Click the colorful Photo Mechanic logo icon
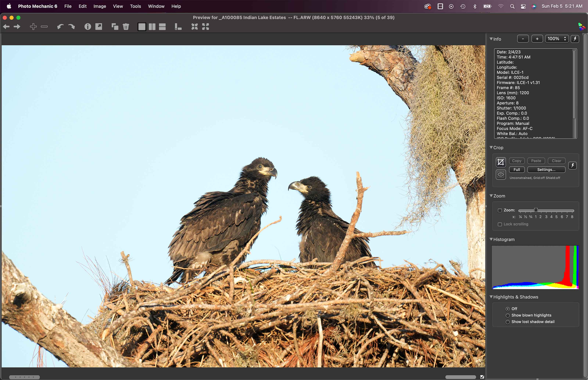 [581, 26]
